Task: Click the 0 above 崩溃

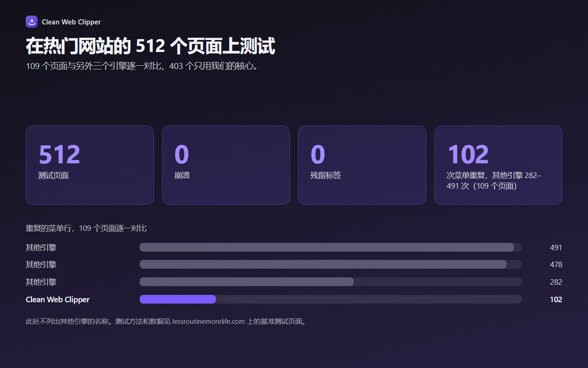Action: (x=181, y=155)
